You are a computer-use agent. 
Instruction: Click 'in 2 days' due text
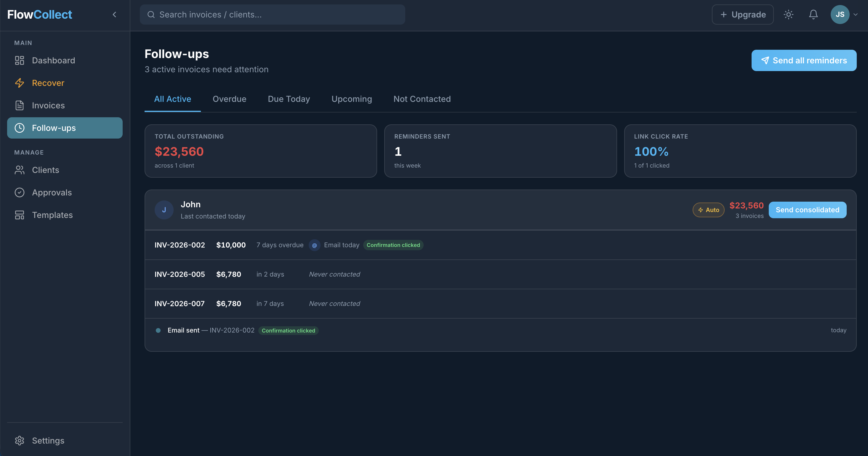pos(270,274)
